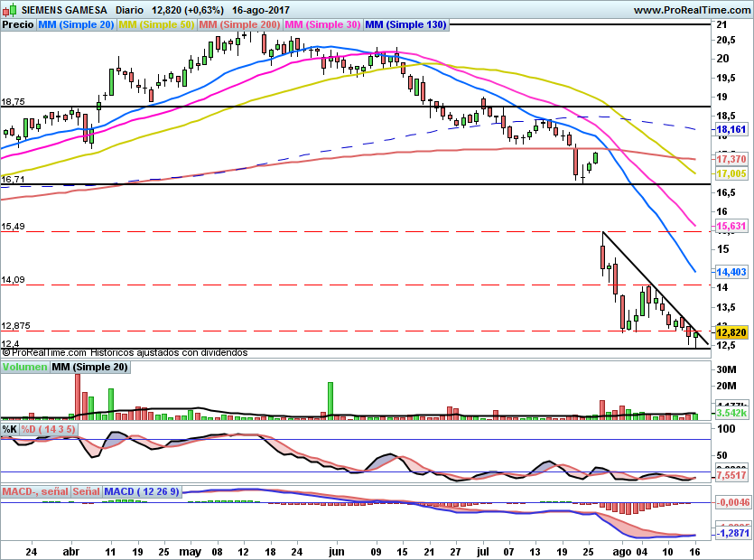Click the Volumen panel label
The image size is (754, 560).
[24, 368]
